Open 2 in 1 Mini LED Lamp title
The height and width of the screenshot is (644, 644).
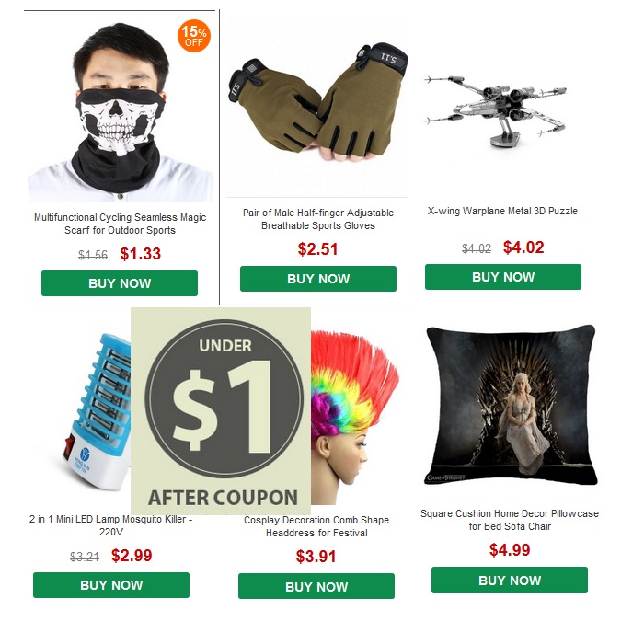(x=111, y=525)
